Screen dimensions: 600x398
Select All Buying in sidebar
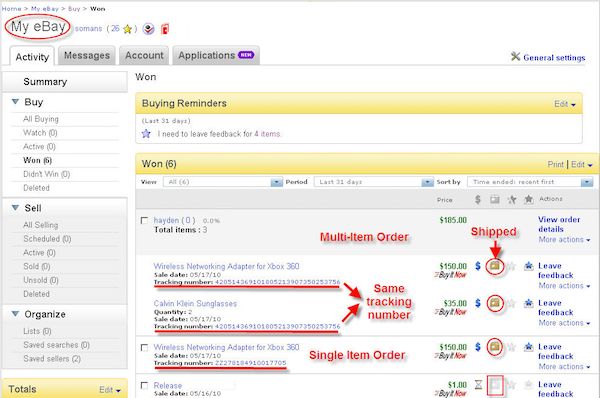click(x=41, y=119)
